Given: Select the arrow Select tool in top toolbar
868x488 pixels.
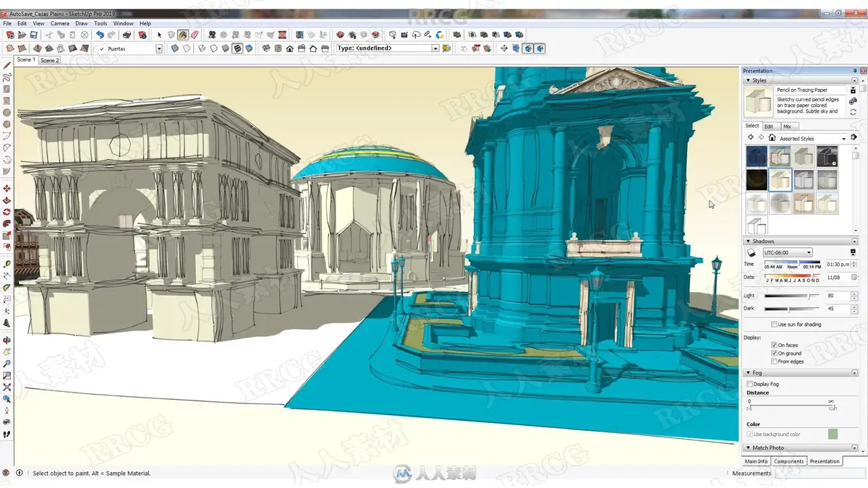Looking at the screenshot, I should tap(159, 35).
